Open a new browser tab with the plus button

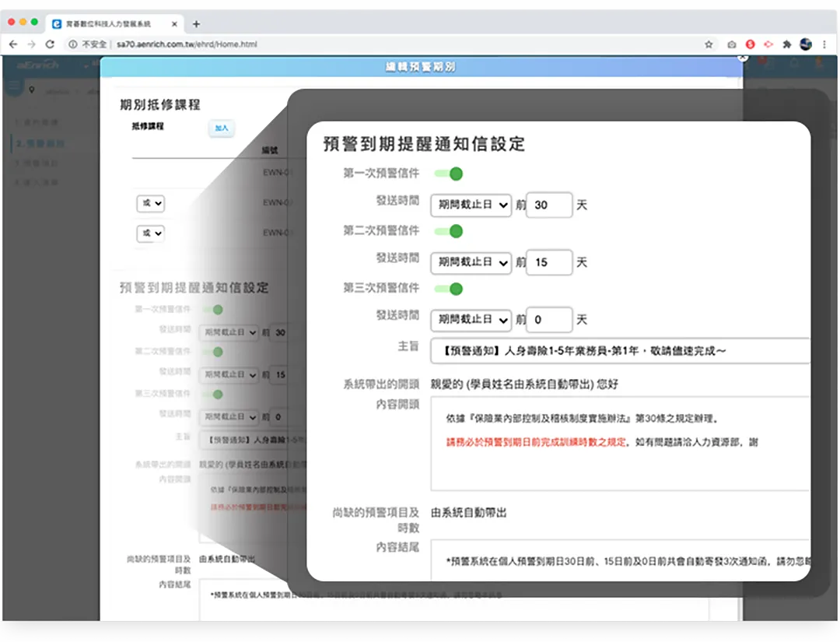194,23
